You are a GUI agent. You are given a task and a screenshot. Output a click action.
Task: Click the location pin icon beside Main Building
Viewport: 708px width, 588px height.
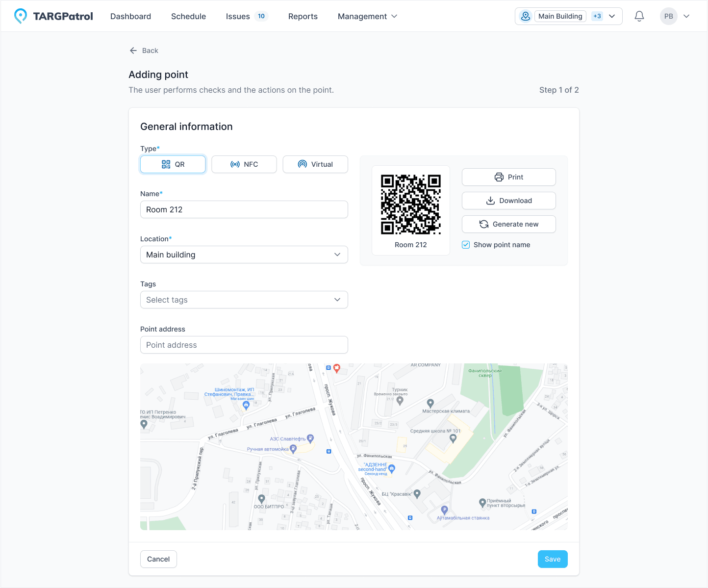526,16
